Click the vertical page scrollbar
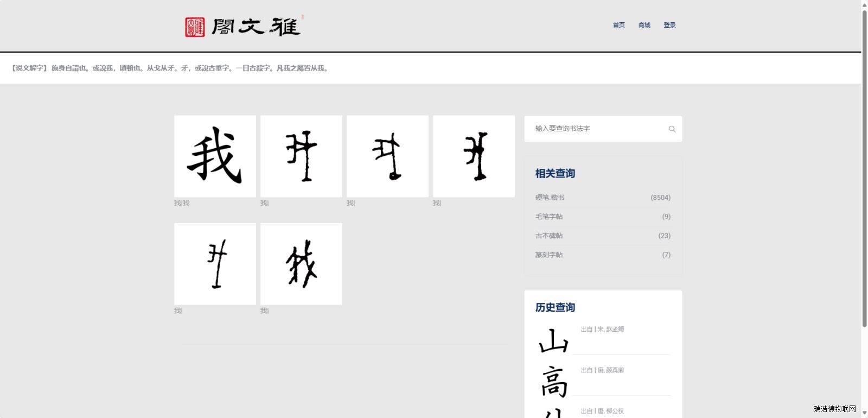 click(864, 163)
